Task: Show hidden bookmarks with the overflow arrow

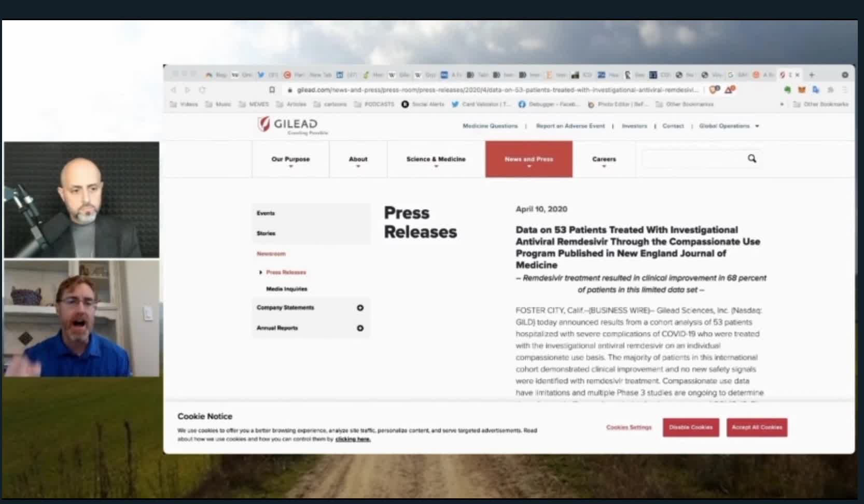Action: pos(782,104)
